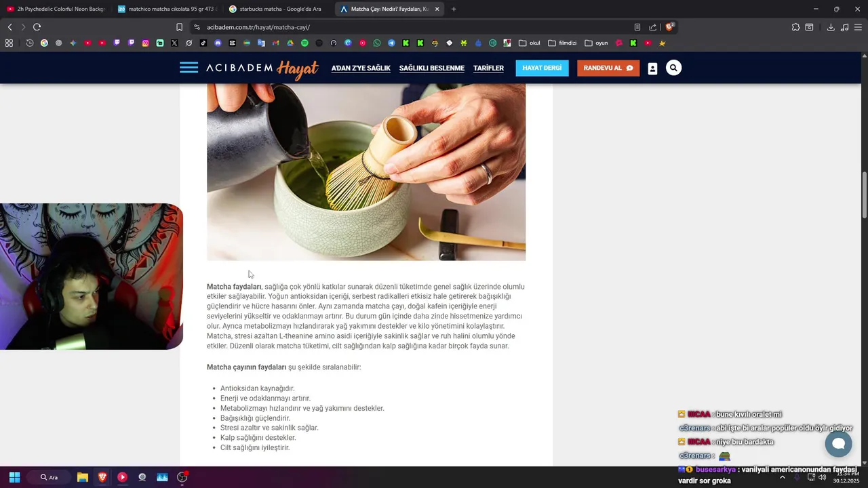Open Google Drive bookmark icon
Screen dimensions: 868x488
click(290, 43)
